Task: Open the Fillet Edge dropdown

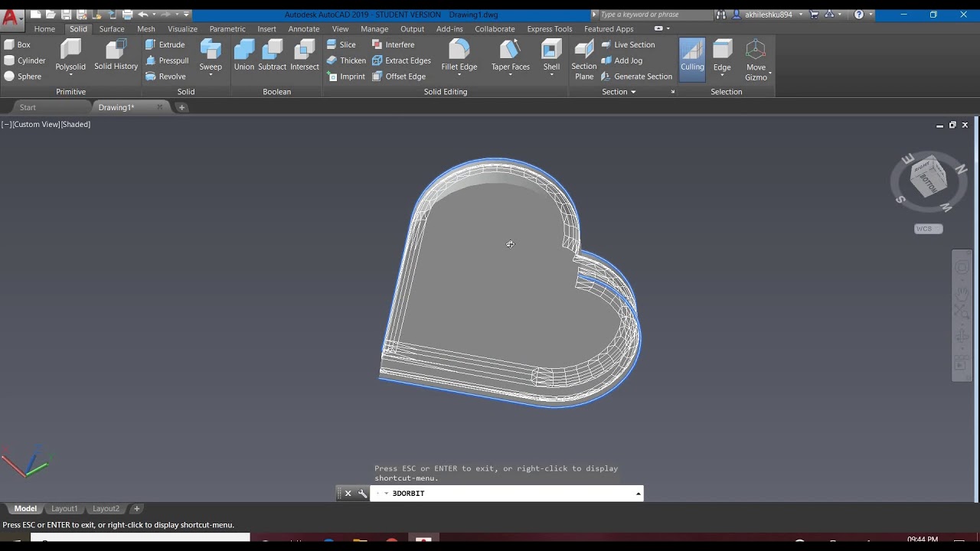Action: tap(459, 75)
